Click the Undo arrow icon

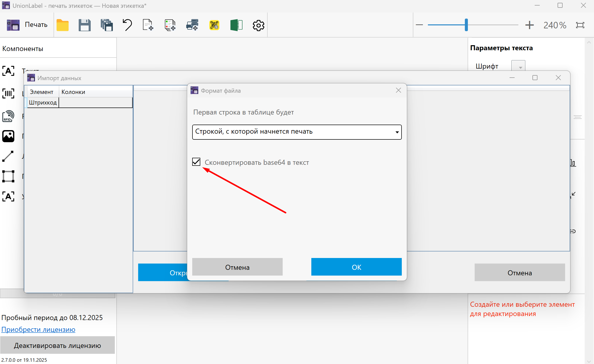pyautogui.click(x=127, y=25)
